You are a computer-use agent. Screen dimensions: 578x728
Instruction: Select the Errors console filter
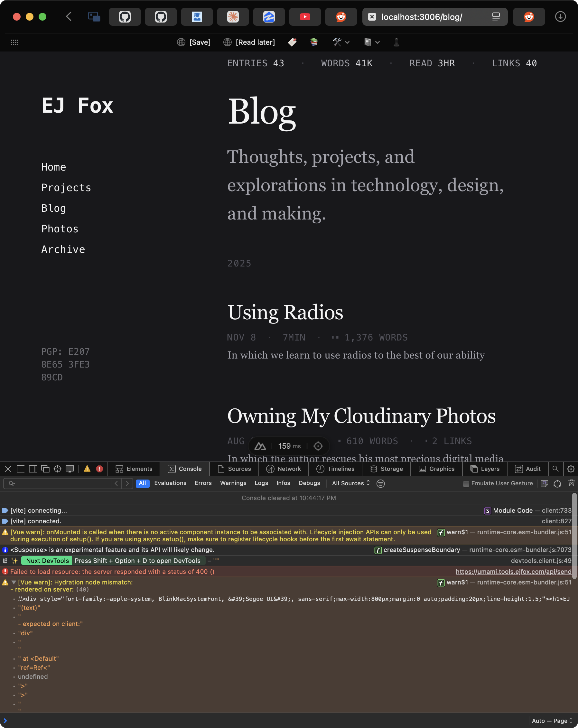(203, 483)
